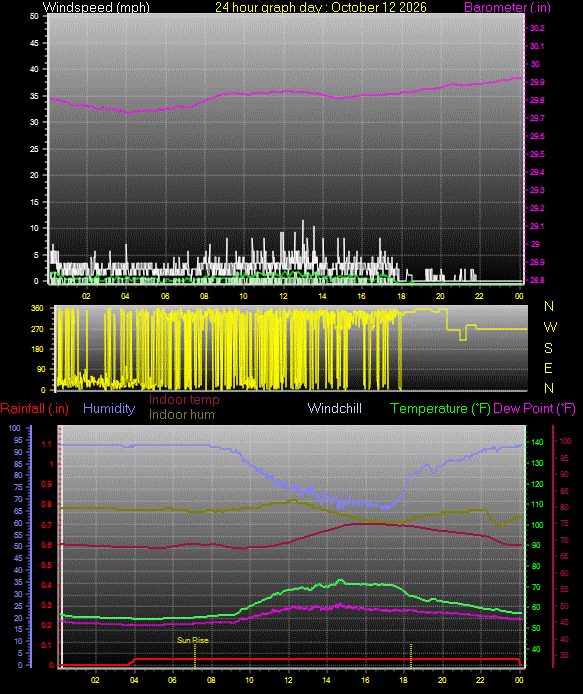
Task: Click the 'Indoor hum' legend label
Action: 181,414
